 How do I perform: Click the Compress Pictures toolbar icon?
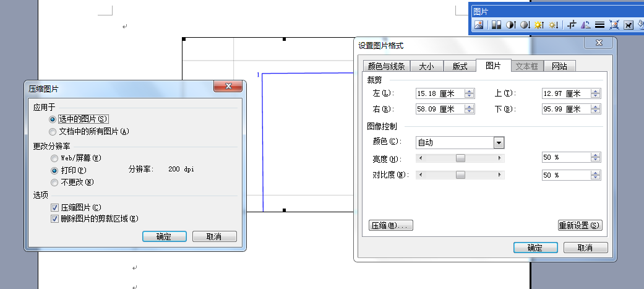click(x=614, y=25)
